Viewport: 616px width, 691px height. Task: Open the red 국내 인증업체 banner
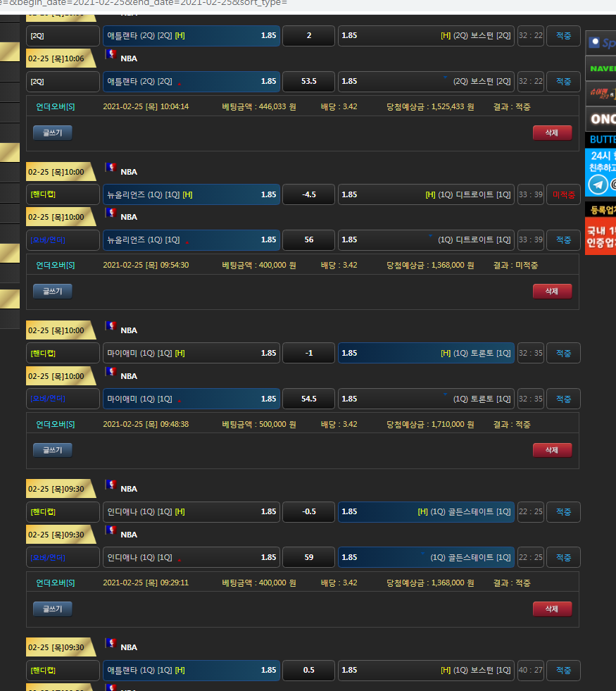(601, 236)
